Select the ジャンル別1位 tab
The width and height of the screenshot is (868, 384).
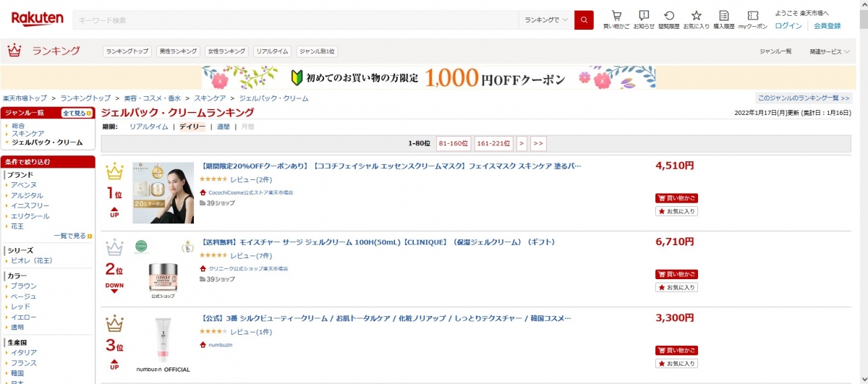[317, 51]
